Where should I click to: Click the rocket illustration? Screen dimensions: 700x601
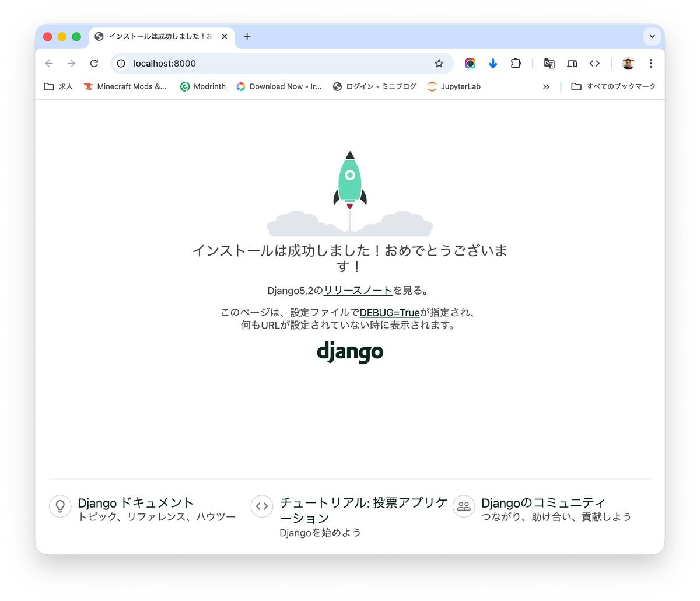click(350, 193)
